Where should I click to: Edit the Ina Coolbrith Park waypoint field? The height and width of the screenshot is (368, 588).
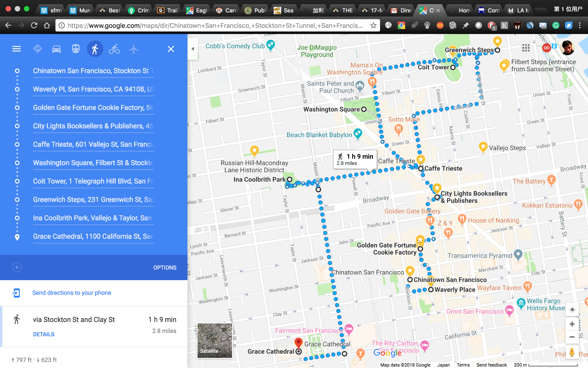[94, 218]
